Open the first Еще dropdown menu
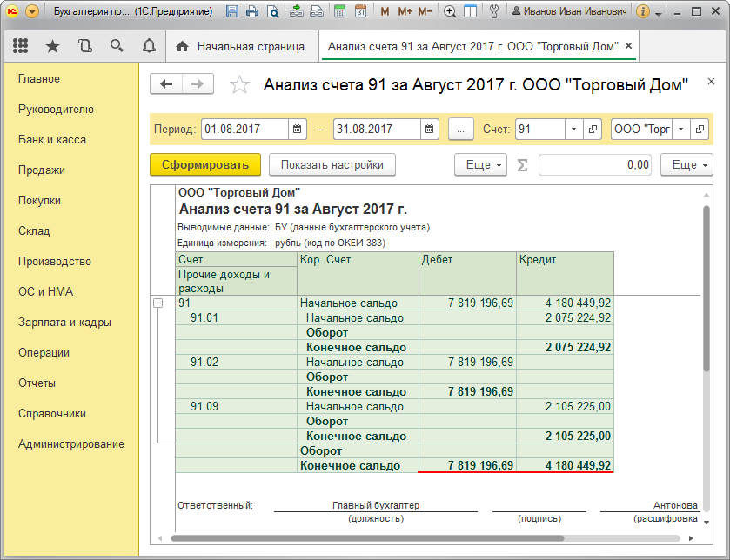730x560 pixels. pyautogui.click(x=481, y=164)
